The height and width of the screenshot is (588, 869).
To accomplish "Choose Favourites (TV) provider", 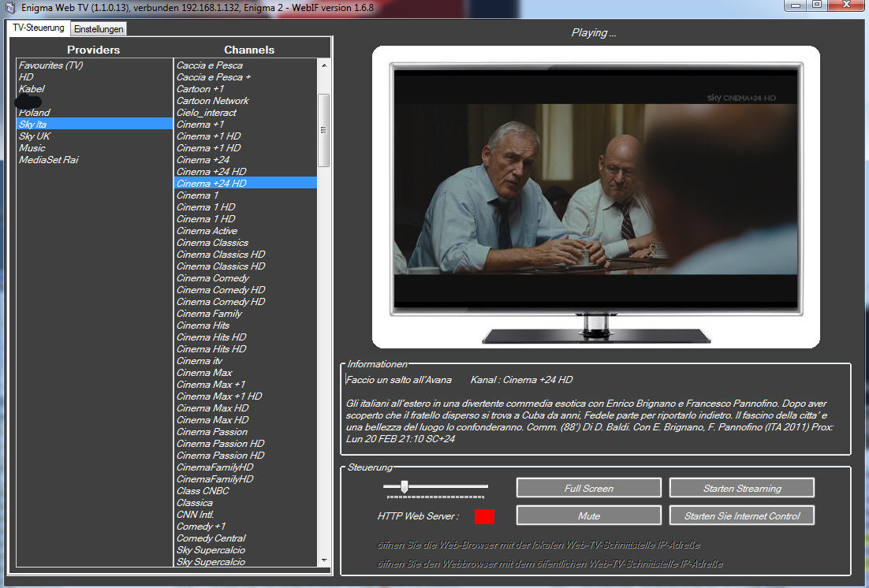I will click(x=50, y=65).
